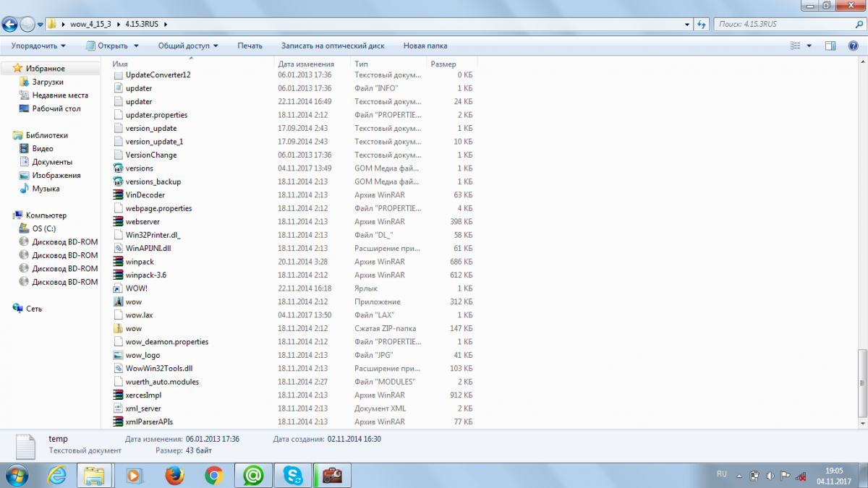Open Skype from the taskbar
This screenshot has width=868, height=488.
click(x=292, y=475)
